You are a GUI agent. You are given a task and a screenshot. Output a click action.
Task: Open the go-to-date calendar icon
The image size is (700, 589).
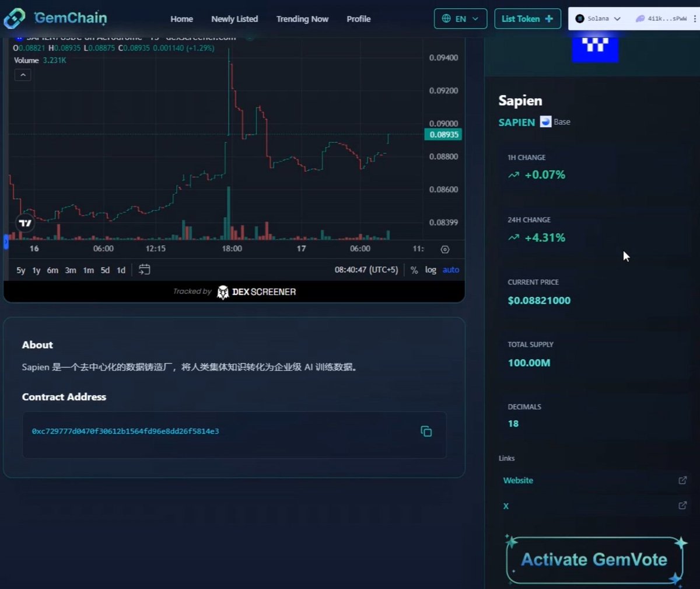(145, 270)
